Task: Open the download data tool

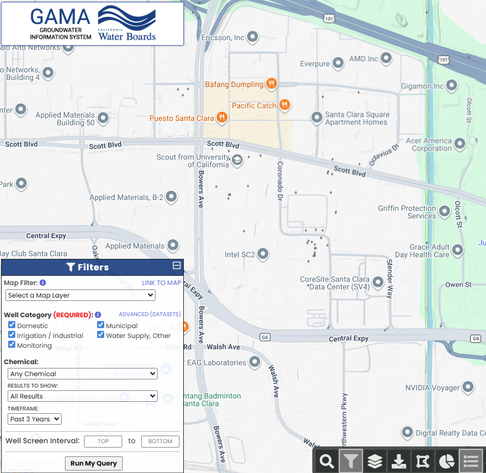Action: coord(399,461)
